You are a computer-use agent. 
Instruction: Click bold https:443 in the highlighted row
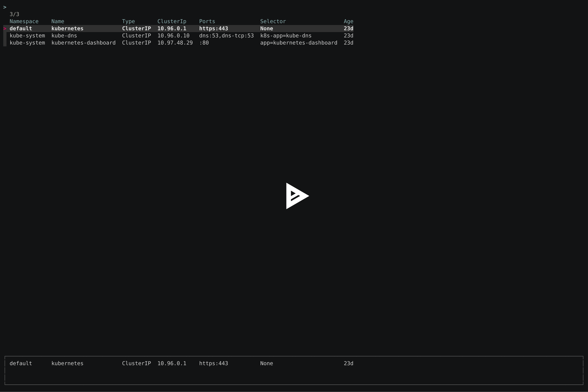[x=214, y=28]
